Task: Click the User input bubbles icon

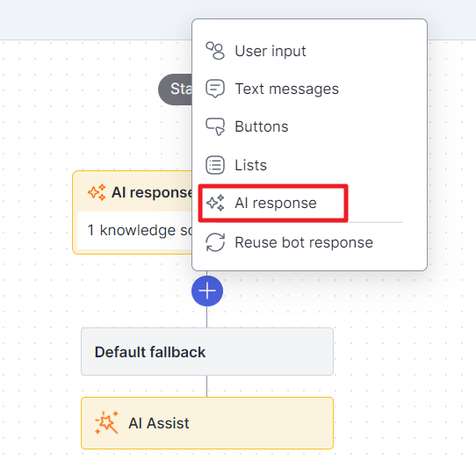Action: tap(215, 51)
